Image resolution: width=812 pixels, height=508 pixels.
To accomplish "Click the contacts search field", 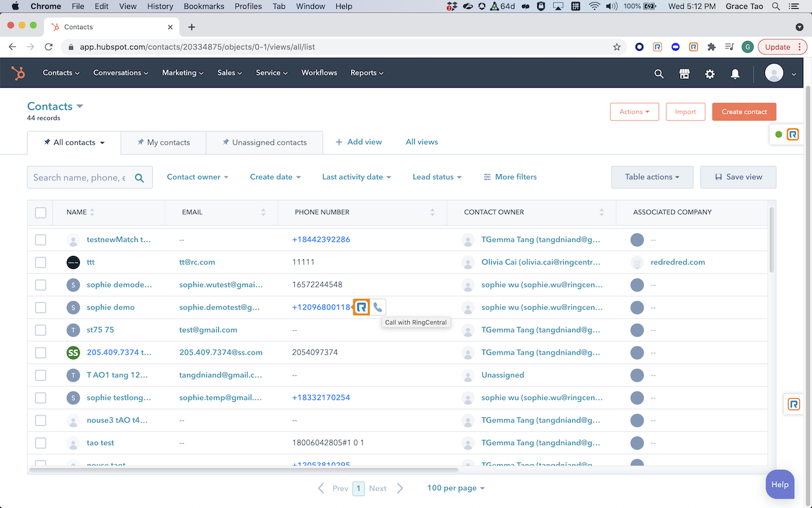I will pyautogui.click(x=79, y=178).
